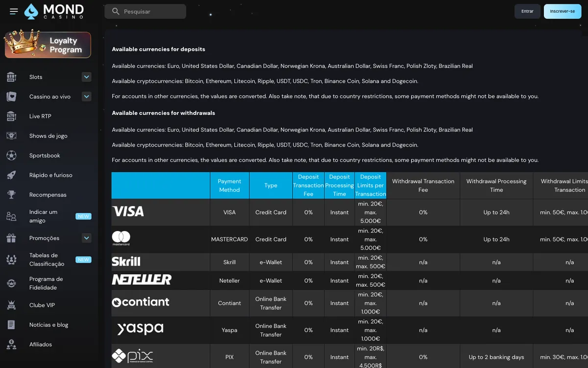Click 'Up to 2 banking days' cell
Screen dimensions: 588x368
[496, 357]
